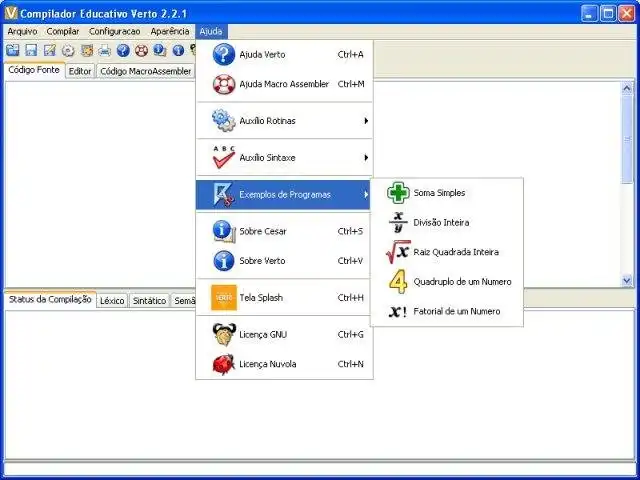Image resolution: width=640 pixels, height=480 pixels.
Task: Click the source editor vertical scrollbar thumb
Action: click(x=627, y=139)
